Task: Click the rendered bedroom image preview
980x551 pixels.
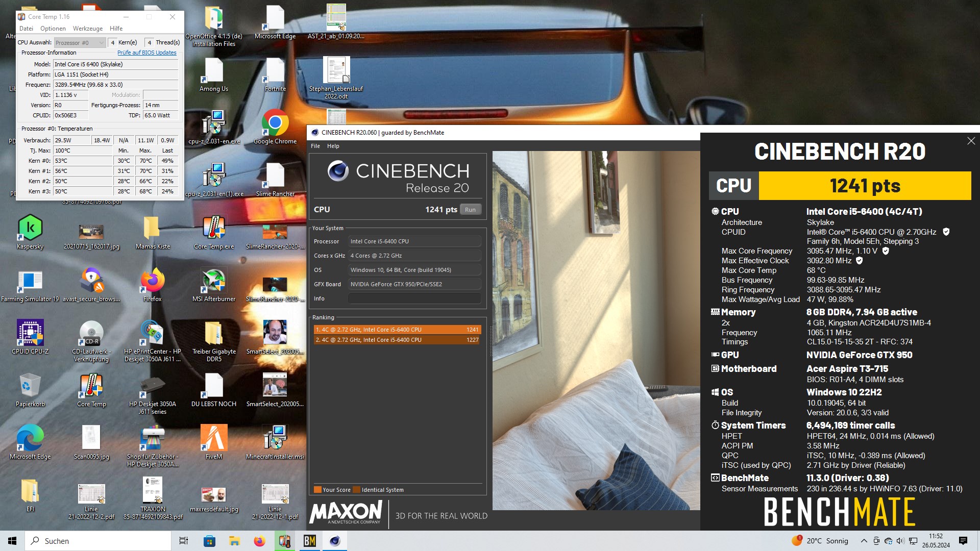Action: pyautogui.click(x=596, y=330)
